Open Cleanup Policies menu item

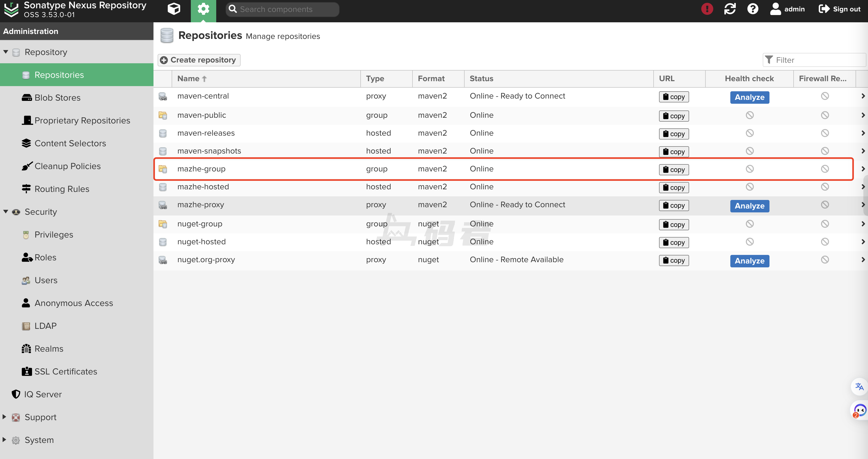pyautogui.click(x=67, y=166)
